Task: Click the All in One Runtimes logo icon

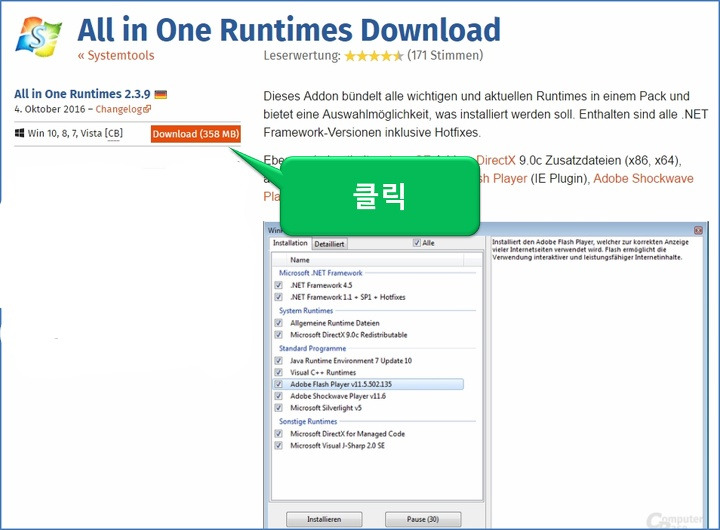Action: (38, 37)
